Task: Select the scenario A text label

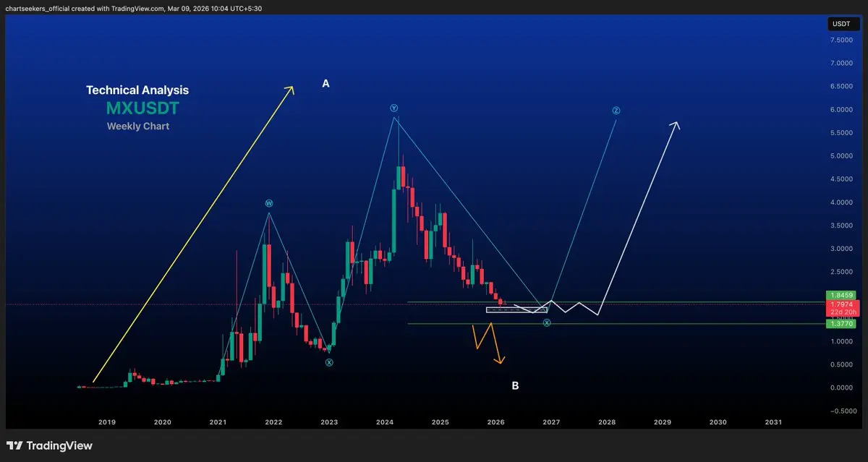Action: pos(326,84)
